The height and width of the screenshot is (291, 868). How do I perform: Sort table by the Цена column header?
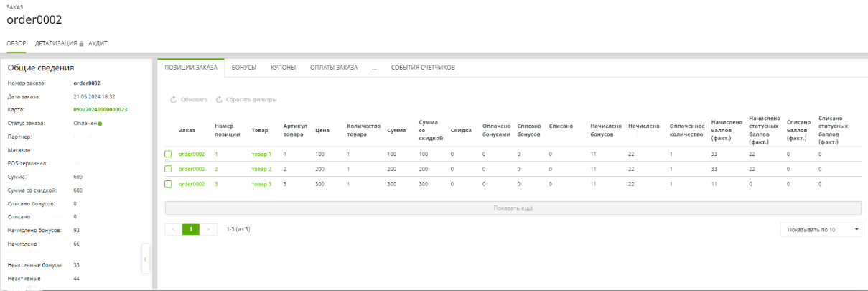click(x=322, y=131)
